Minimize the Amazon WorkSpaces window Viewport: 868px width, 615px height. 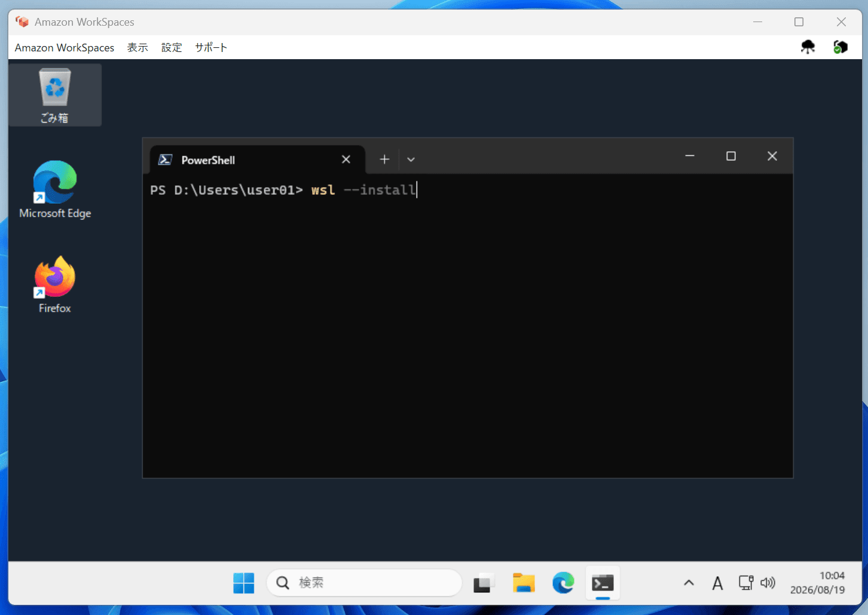pos(757,22)
